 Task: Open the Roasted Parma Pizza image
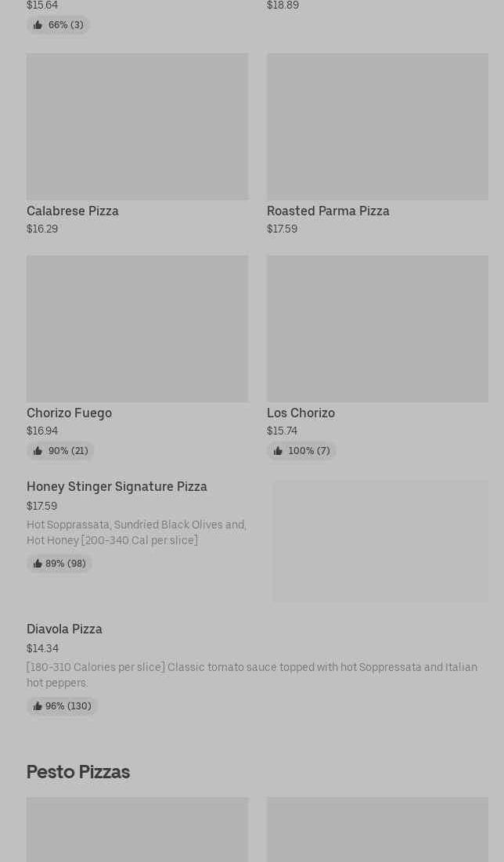click(377, 127)
